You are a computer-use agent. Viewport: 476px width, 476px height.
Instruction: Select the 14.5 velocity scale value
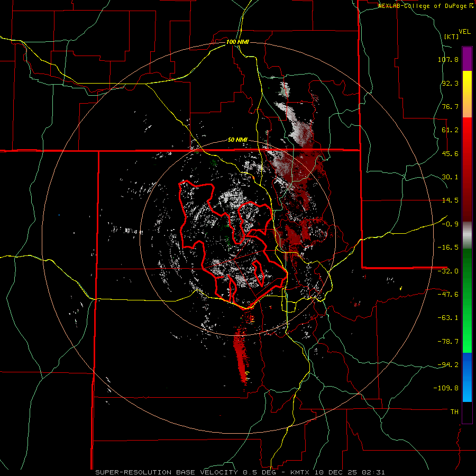[450, 200]
